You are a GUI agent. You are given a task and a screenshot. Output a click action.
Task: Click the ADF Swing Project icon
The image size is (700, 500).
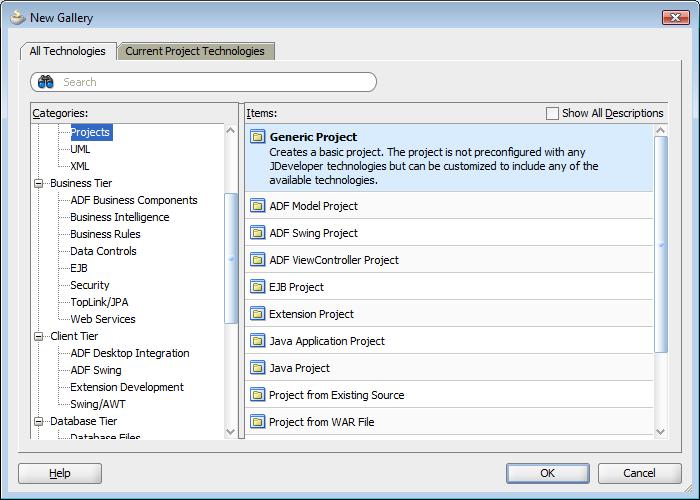[257, 233]
